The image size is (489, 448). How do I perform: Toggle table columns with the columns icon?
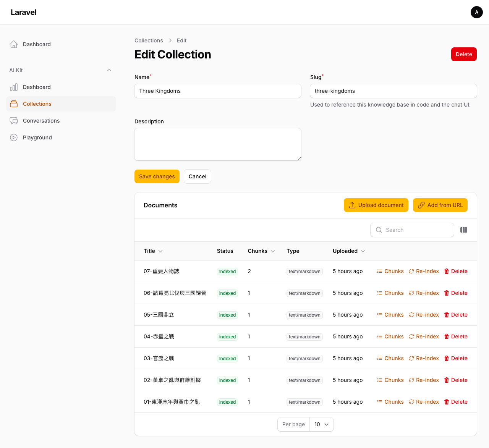tap(464, 230)
